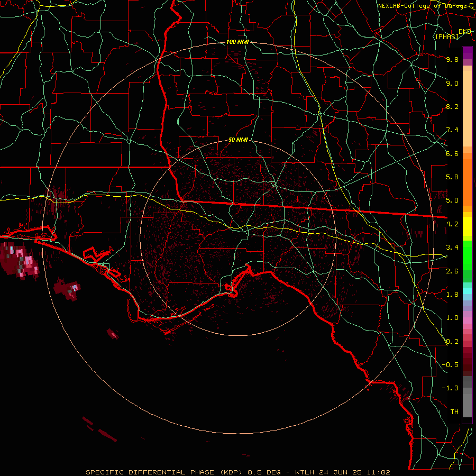Click the [PHAS] unit label above color bar
The image size is (476, 476).
click(447, 36)
